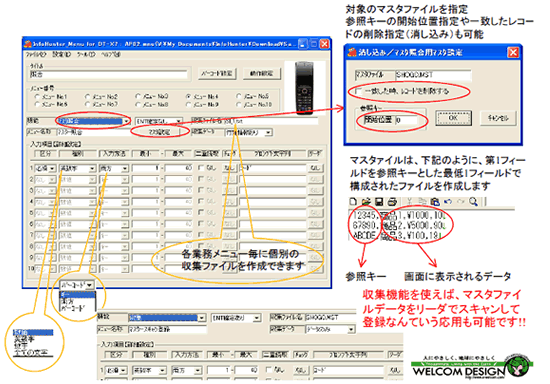This screenshot has height=384, width=550.
Task: Select menu No.2 radio button
Action: click(x=88, y=96)
